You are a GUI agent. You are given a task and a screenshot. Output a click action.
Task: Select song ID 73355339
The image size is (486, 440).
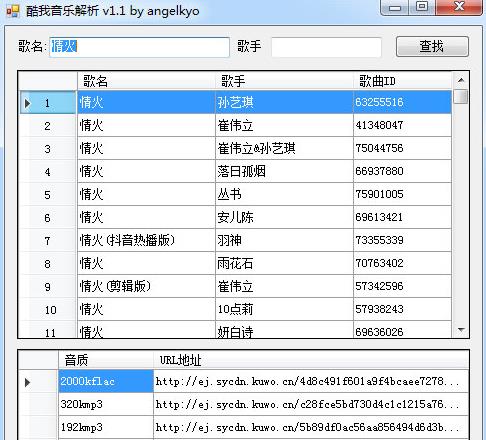click(x=403, y=240)
